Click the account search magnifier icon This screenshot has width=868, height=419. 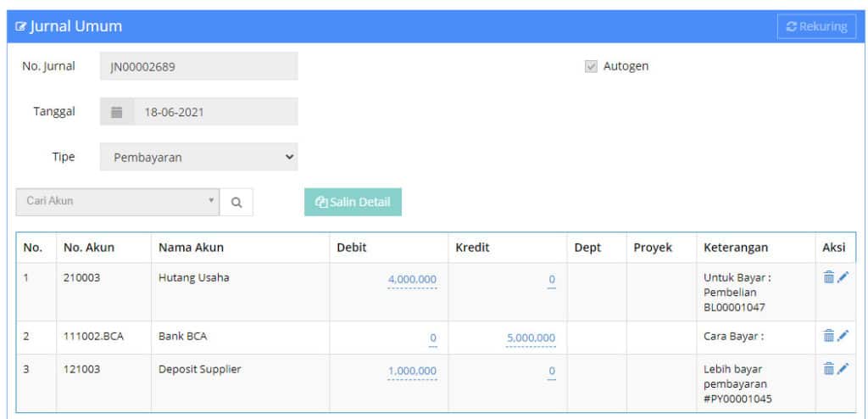point(236,203)
